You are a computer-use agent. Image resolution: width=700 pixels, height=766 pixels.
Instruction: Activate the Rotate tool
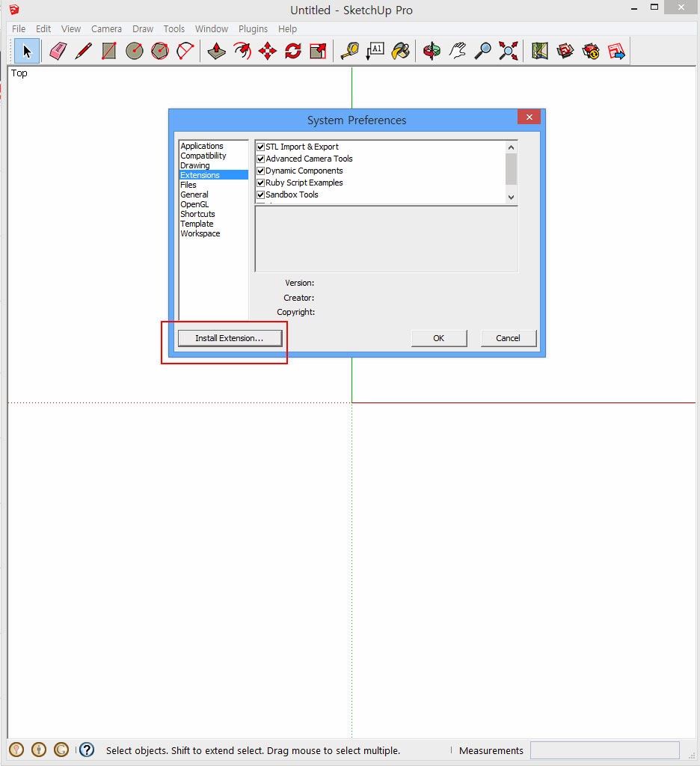coord(293,51)
